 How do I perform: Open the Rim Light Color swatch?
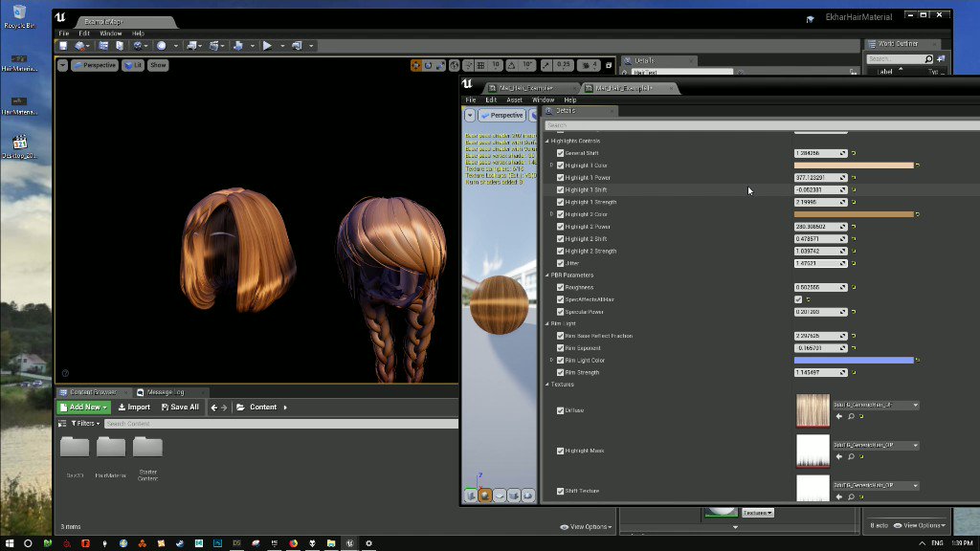pos(853,361)
